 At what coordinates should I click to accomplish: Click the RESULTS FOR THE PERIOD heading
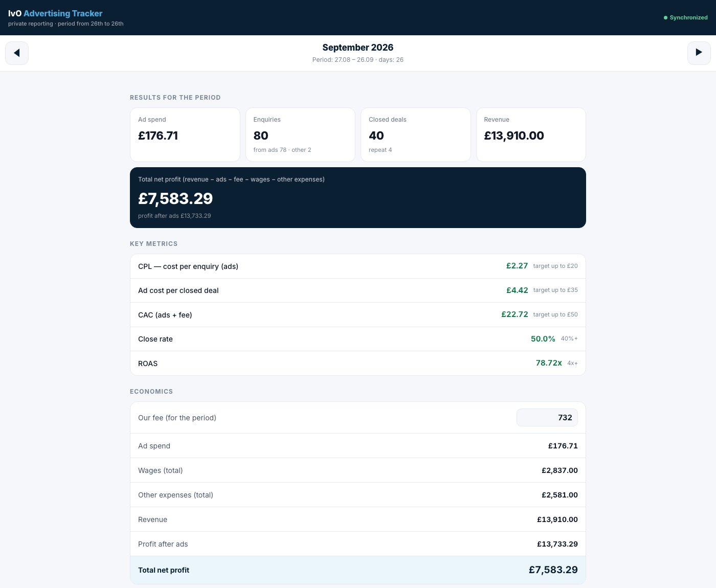pos(175,98)
